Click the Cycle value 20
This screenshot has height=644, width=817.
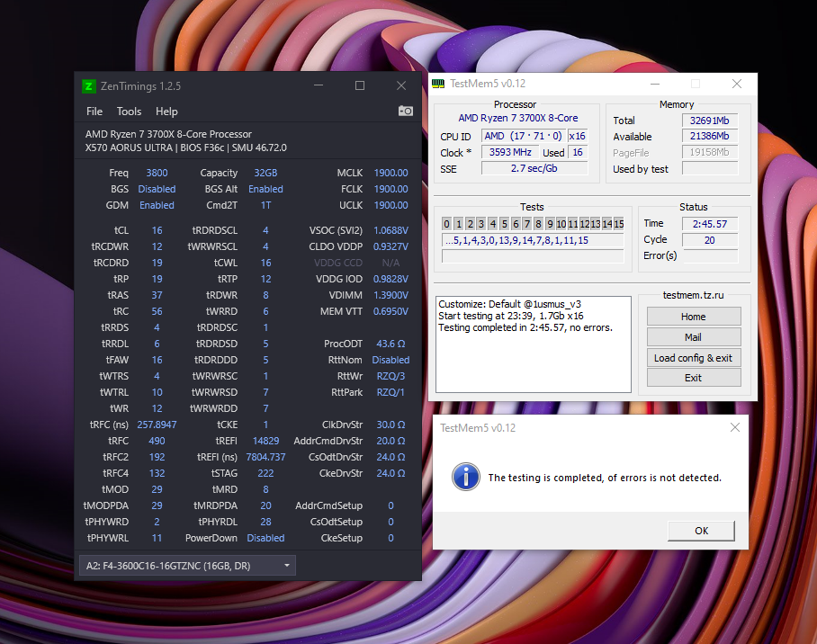click(x=710, y=240)
